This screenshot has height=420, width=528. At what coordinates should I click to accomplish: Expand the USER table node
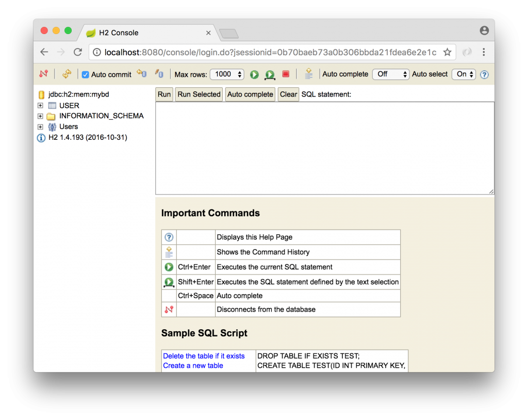point(40,105)
